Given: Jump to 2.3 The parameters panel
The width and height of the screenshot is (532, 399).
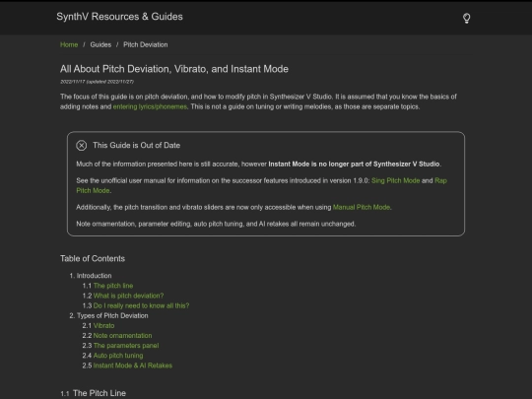Looking at the screenshot, I should [x=126, y=346].
